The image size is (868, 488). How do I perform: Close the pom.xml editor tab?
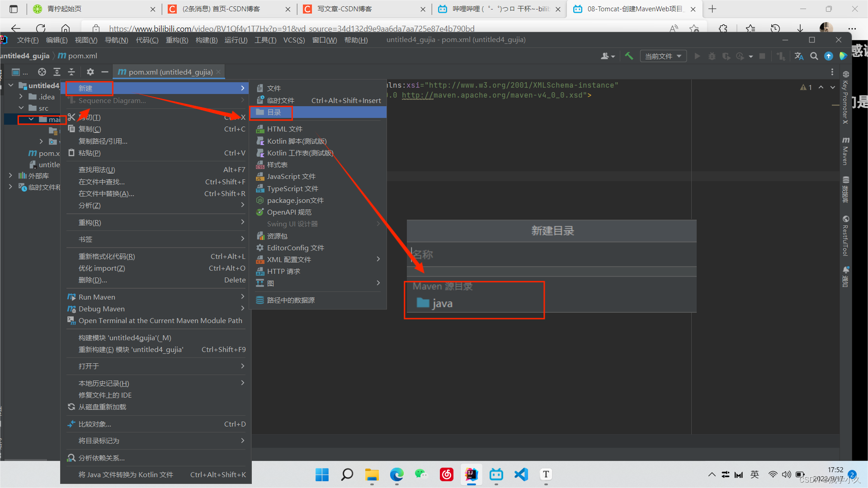[219, 72]
